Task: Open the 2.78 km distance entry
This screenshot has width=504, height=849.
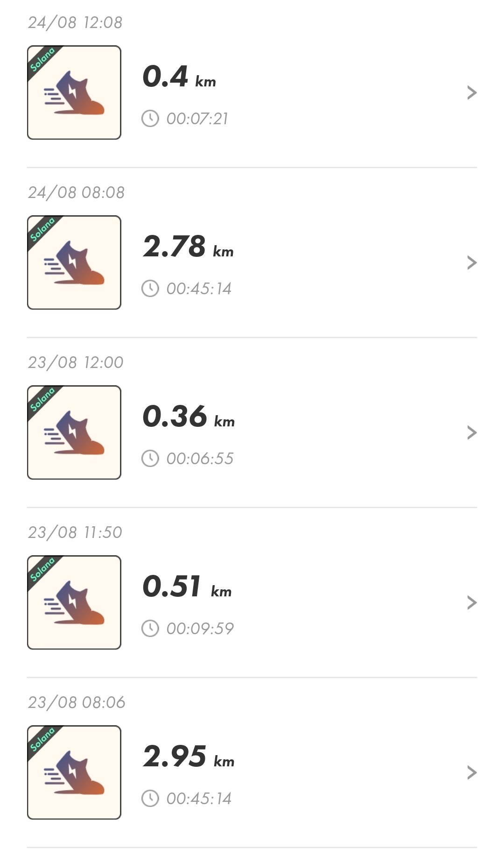Action: point(188,247)
